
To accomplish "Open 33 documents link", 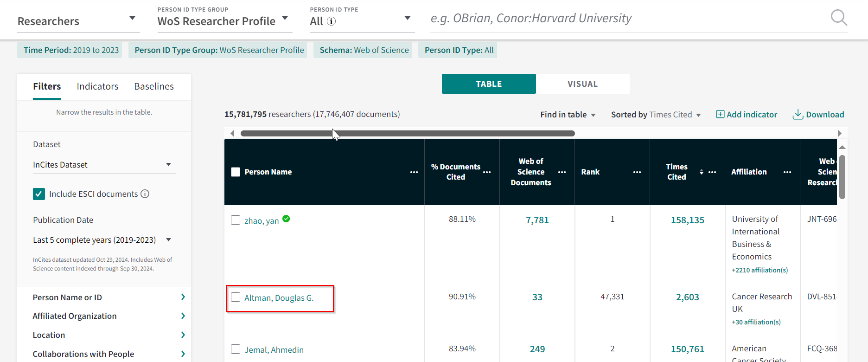I will point(537,297).
